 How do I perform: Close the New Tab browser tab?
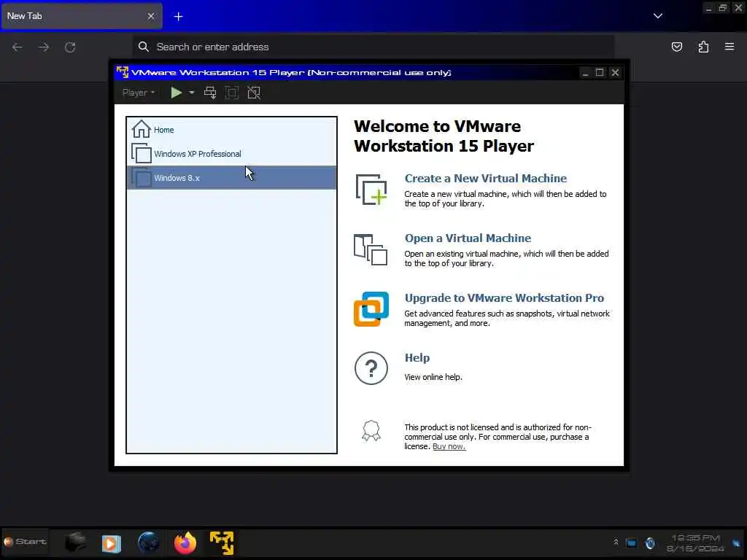tap(150, 16)
